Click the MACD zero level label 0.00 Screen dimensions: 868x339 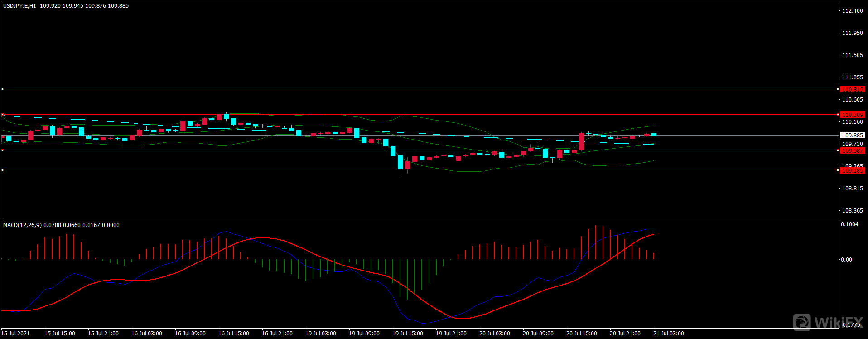pos(846,260)
